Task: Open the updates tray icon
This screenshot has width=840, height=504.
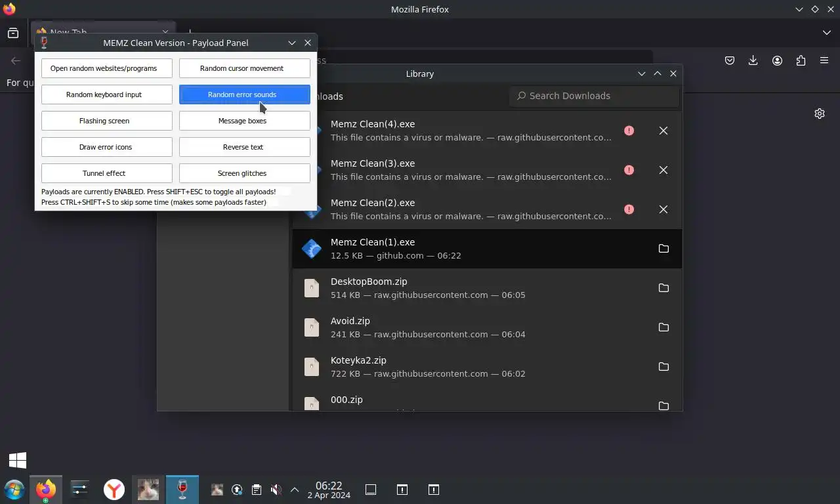Action: 237,490
